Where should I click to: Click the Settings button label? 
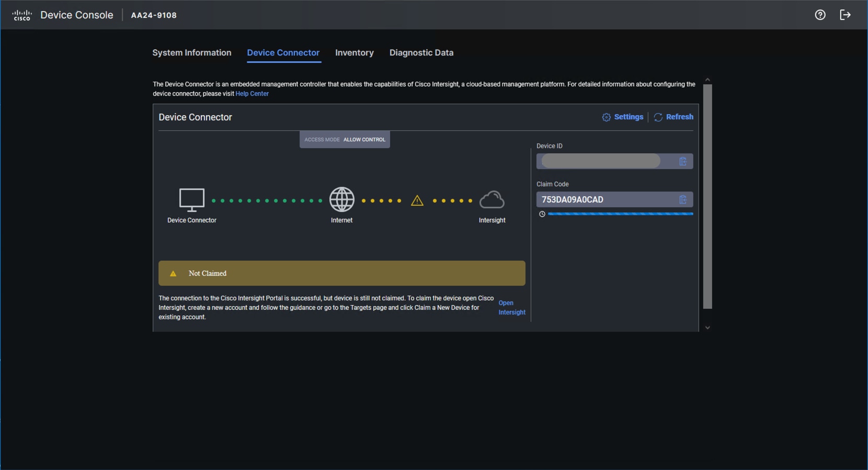(x=629, y=117)
